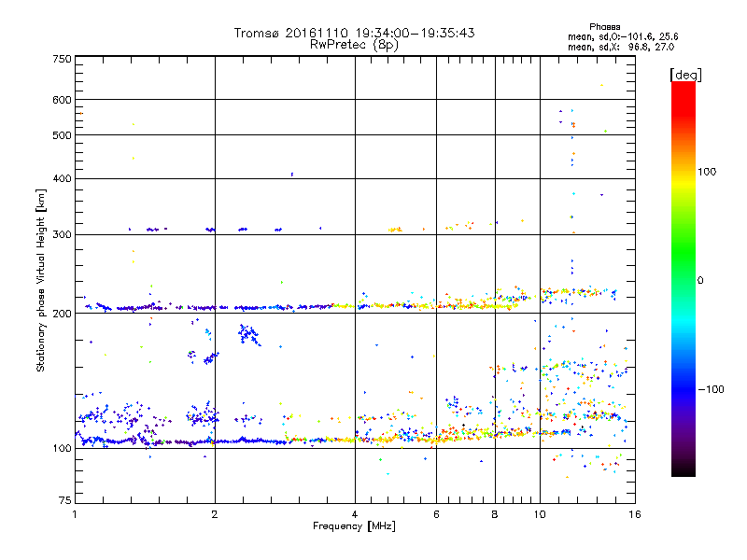Screen dimensions: 747x560
Task: Click the colorbar tick label '-100'
Action: tap(711, 389)
